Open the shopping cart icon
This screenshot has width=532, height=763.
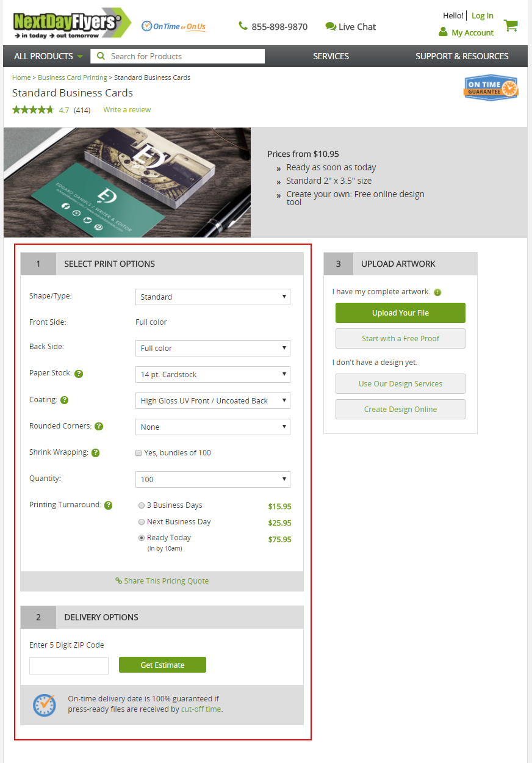coord(511,25)
